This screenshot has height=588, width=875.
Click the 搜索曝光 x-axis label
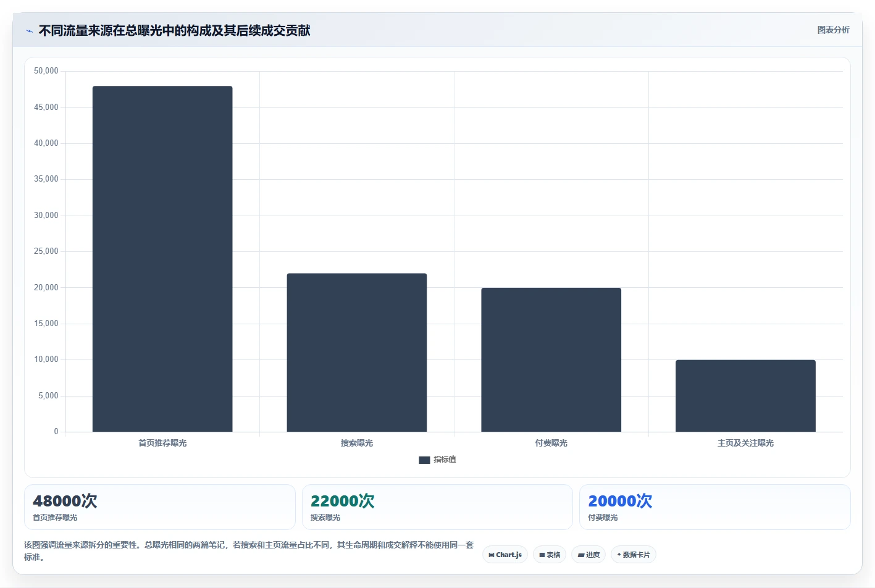[357, 443]
